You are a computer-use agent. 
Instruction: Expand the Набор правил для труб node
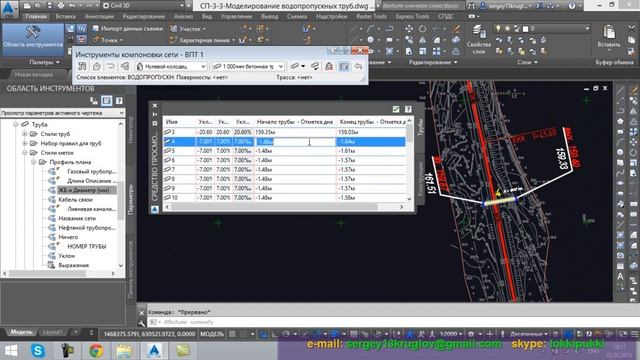[25, 143]
